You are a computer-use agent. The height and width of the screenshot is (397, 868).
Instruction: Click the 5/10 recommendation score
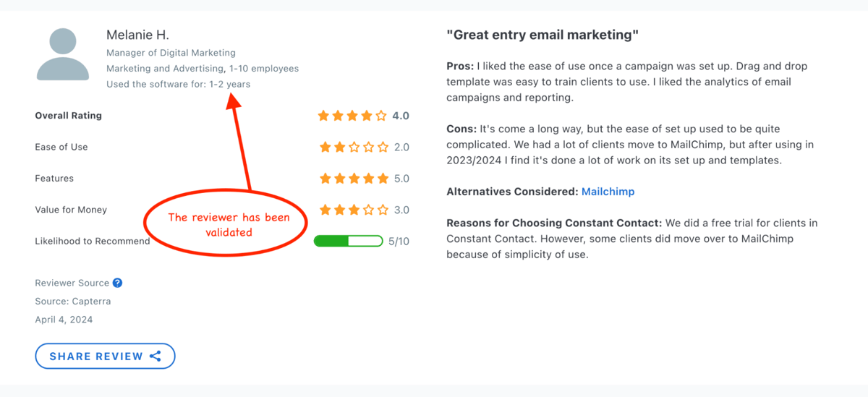click(x=399, y=242)
